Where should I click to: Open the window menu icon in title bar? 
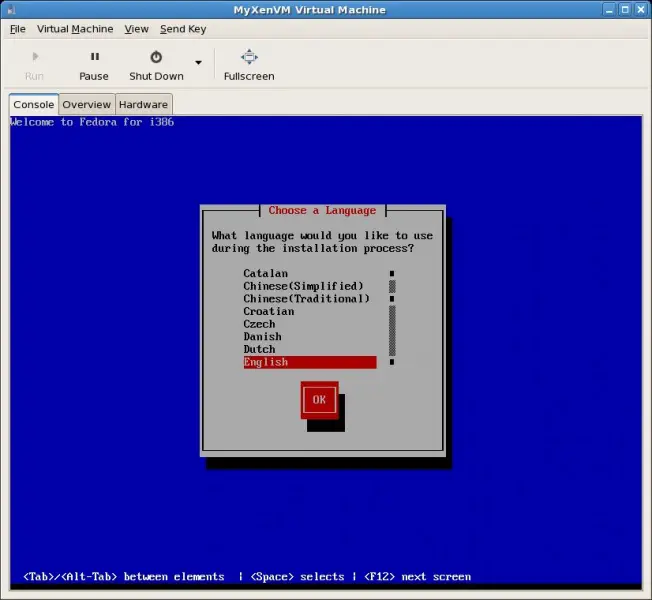coord(11,9)
